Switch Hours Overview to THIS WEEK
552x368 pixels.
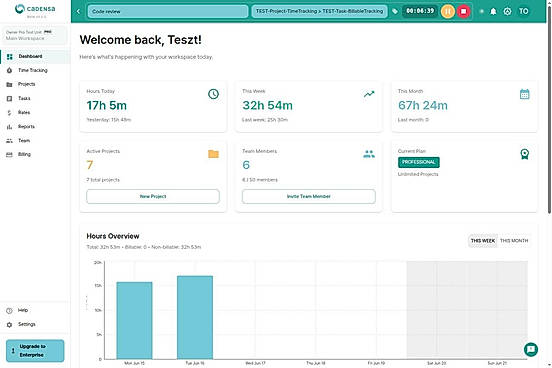pyautogui.click(x=483, y=241)
